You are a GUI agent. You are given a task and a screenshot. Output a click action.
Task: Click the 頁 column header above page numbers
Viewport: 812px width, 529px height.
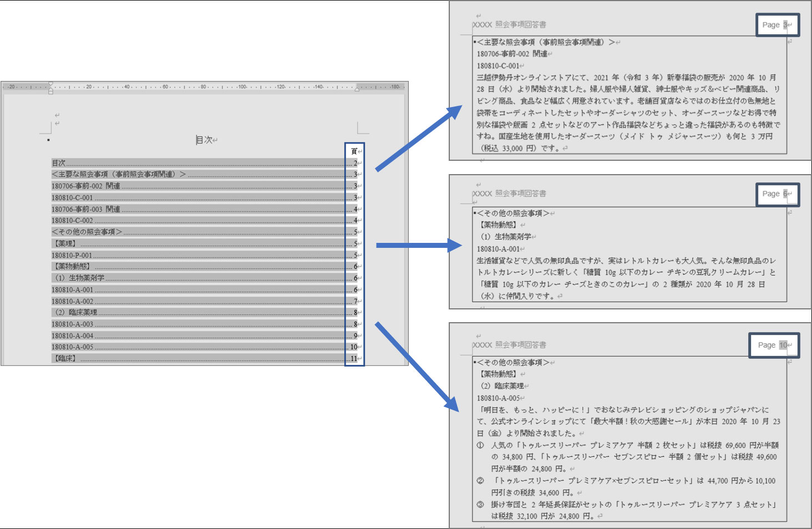coord(354,151)
